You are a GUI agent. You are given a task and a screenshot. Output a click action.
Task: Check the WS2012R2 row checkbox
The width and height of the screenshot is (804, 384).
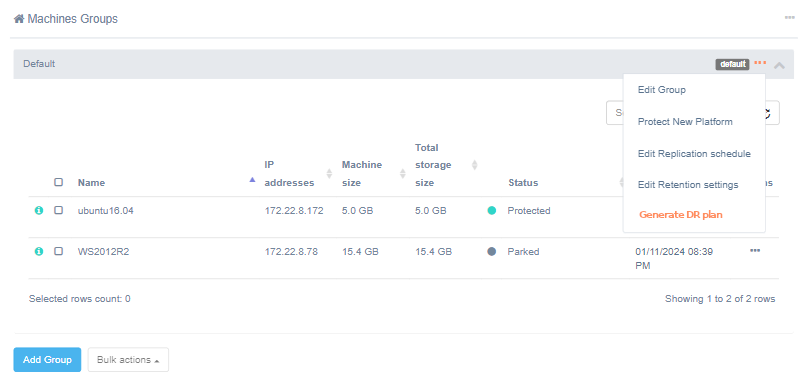[x=59, y=251]
